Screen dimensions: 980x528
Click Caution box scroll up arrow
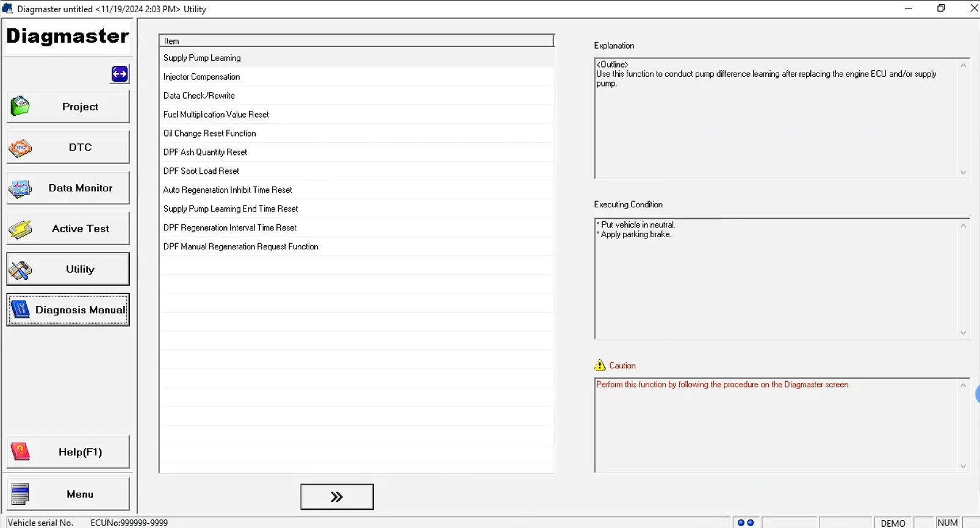[964, 385]
